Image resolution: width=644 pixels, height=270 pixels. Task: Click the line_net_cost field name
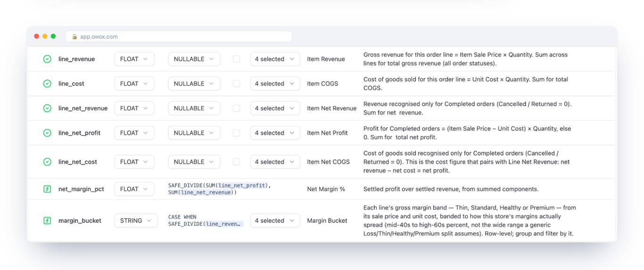(x=78, y=161)
